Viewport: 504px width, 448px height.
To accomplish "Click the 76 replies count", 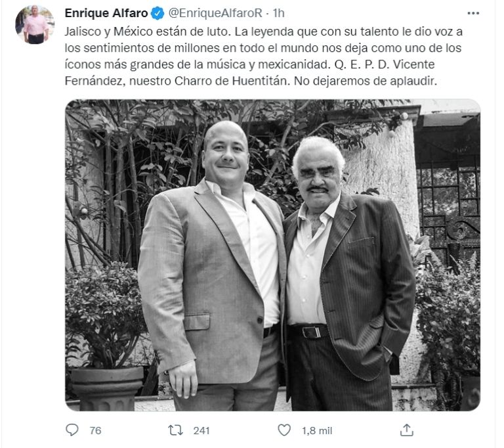I will pos(95,431).
